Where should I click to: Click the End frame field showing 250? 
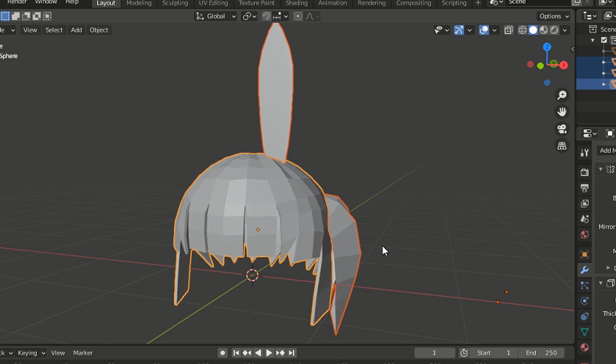click(541, 353)
